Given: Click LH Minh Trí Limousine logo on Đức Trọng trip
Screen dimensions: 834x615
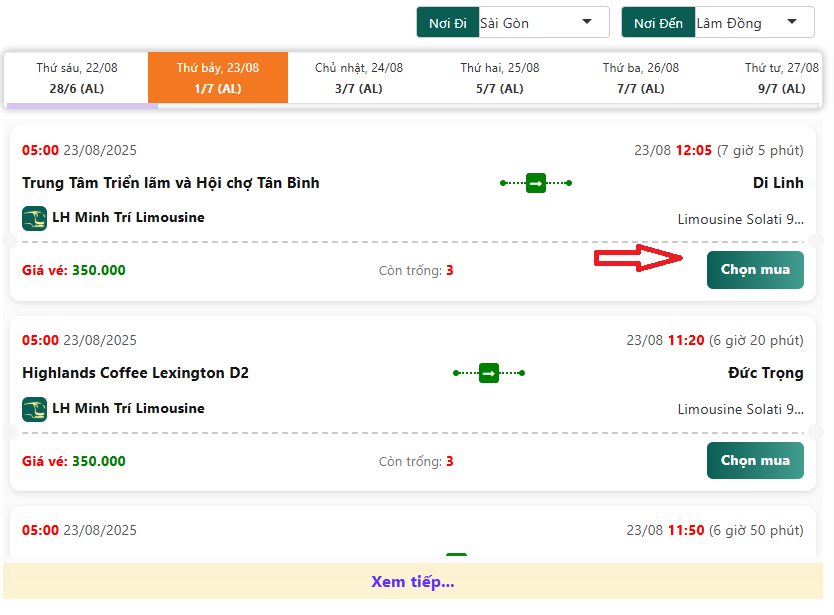Looking at the screenshot, I should click(35, 409).
